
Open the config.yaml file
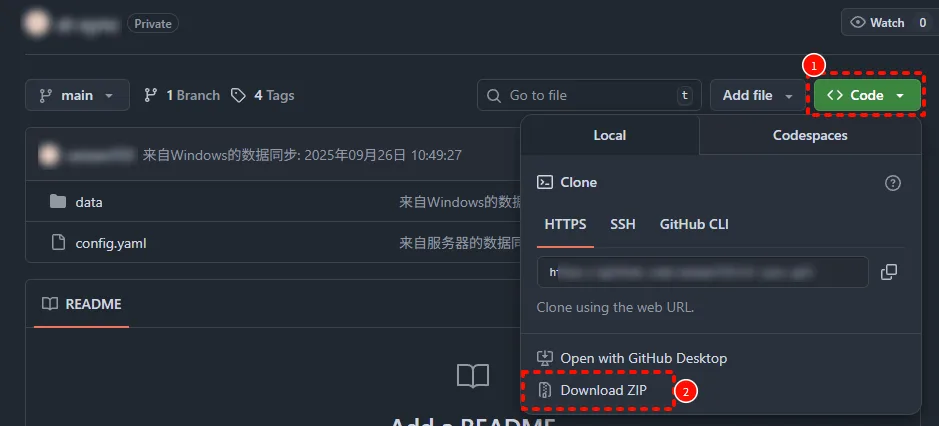click(111, 244)
